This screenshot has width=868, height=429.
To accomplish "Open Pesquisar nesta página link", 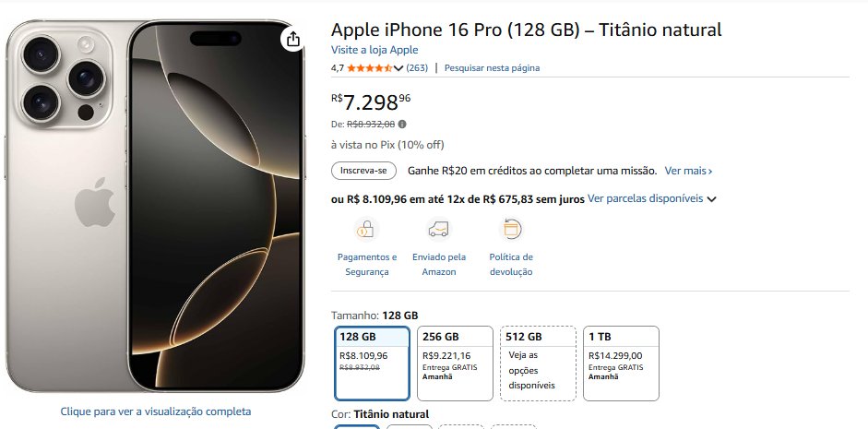I will (492, 68).
